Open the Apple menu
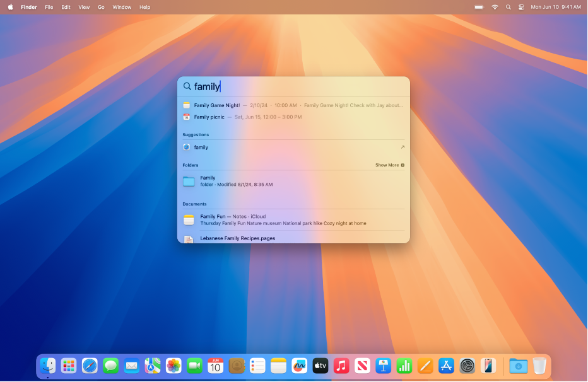This screenshot has width=588, height=382. tap(10, 7)
